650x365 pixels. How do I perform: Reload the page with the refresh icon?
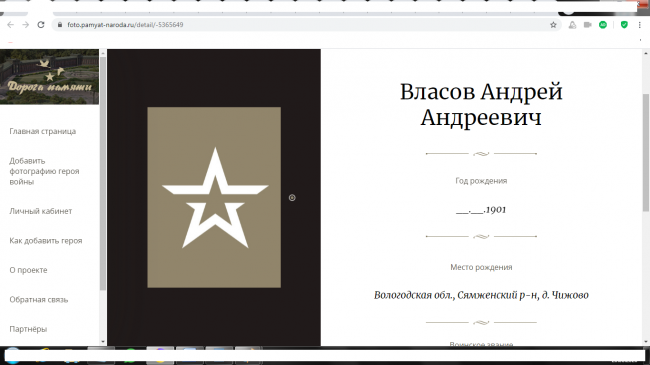41,25
